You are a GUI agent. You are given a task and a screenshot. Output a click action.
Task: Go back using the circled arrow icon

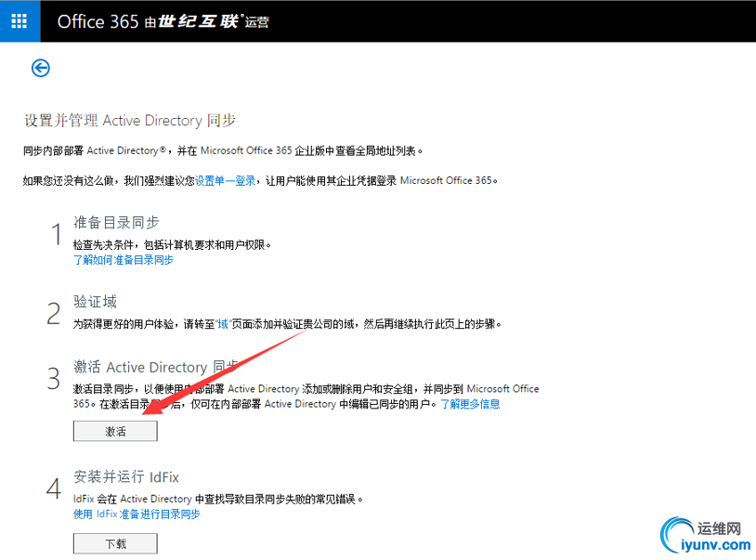(41, 68)
